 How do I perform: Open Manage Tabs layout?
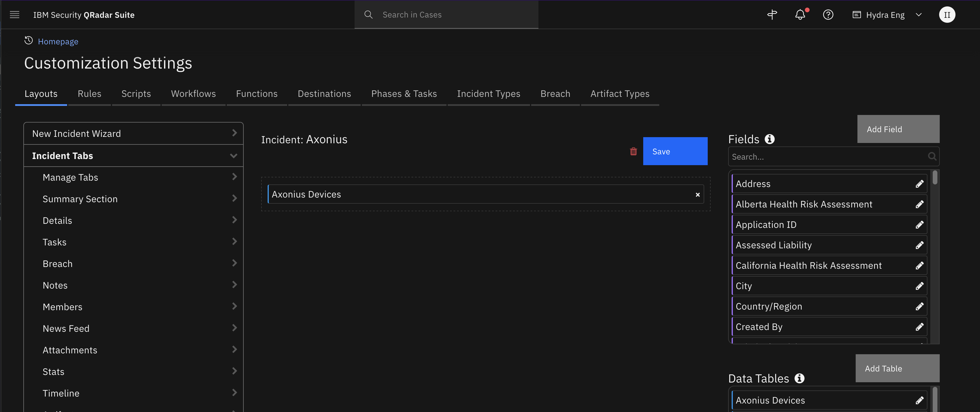[x=134, y=177]
